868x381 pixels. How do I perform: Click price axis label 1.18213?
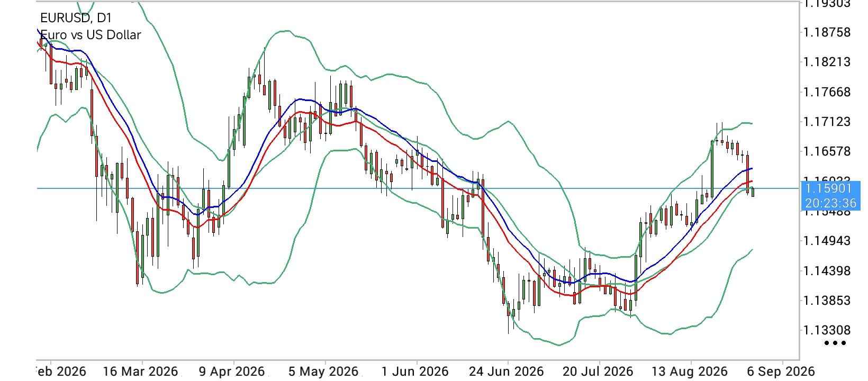(x=827, y=62)
